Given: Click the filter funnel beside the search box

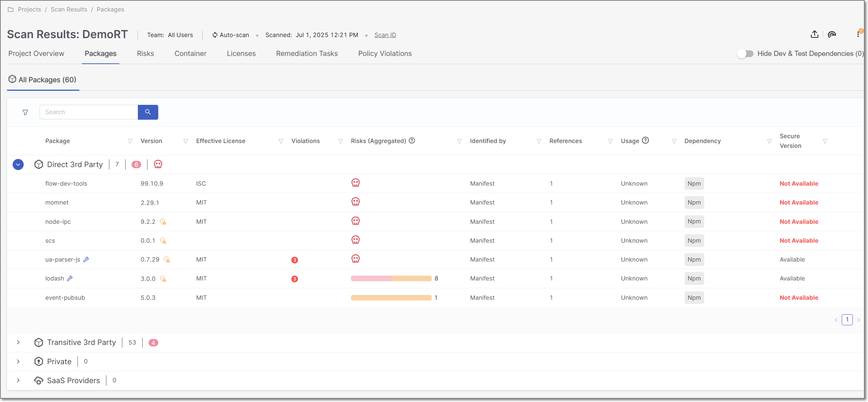Looking at the screenshot, I should point(25,112).
